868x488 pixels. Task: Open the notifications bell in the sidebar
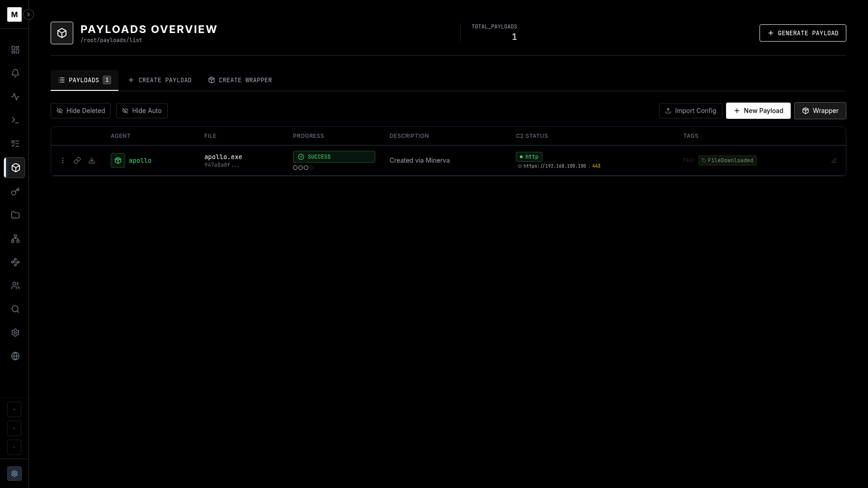coord(15,73)
